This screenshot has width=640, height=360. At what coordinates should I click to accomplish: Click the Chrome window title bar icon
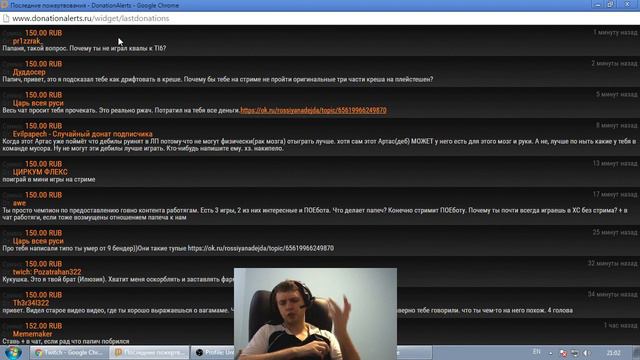coord(4,5)
